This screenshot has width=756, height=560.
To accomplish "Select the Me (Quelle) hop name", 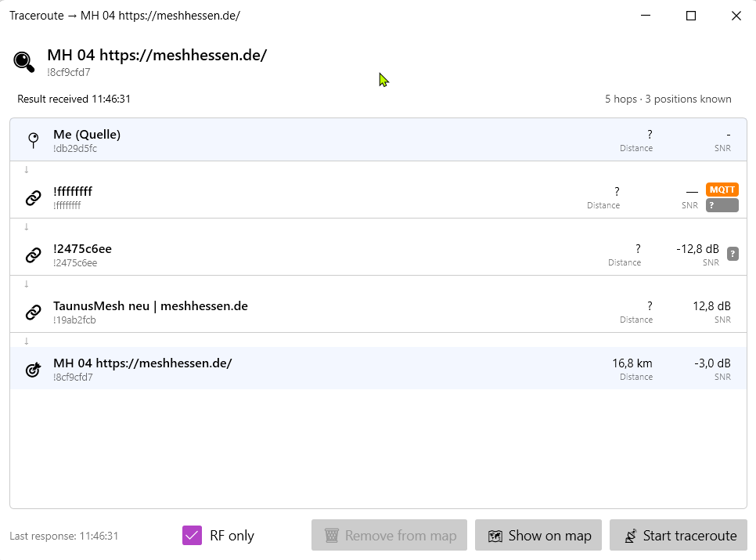I will 87,135.
